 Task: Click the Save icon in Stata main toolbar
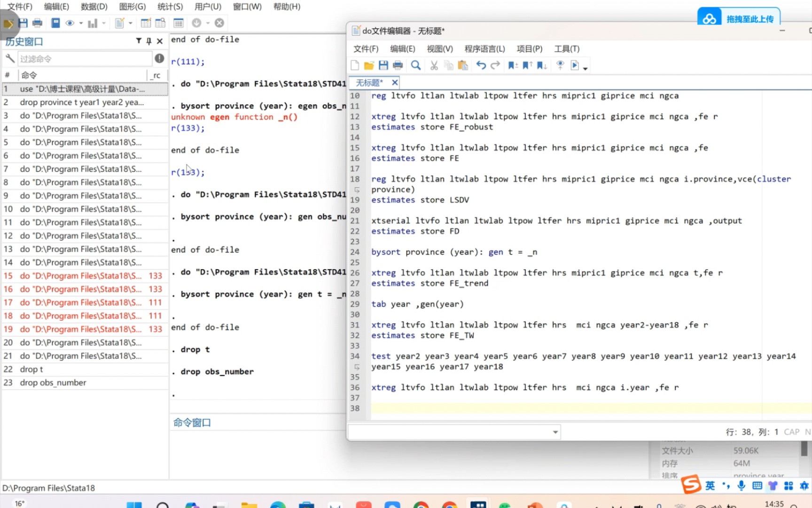point(23,23)
